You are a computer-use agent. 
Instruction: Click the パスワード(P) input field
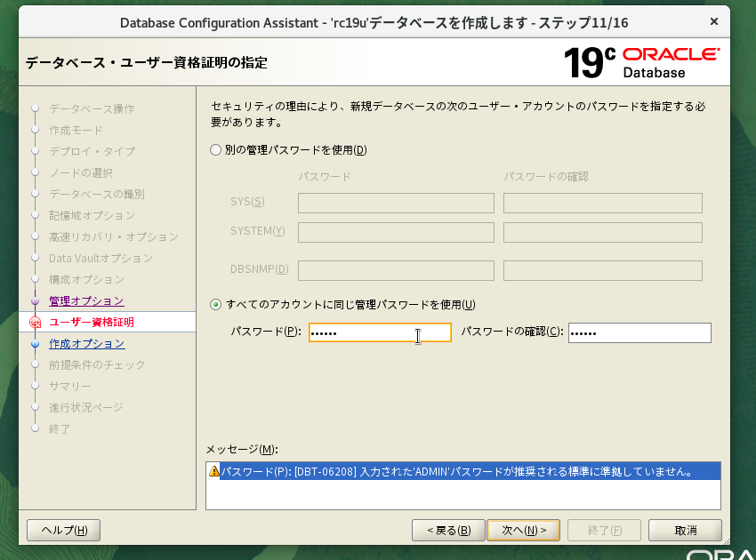click(380, 332)
